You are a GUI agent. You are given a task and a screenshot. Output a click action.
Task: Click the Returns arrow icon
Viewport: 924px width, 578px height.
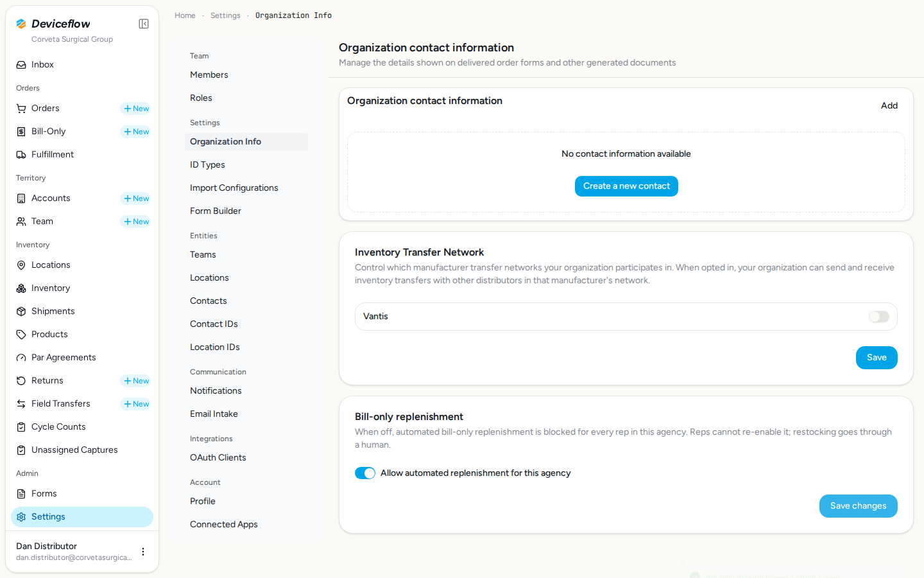coord(21,381)
